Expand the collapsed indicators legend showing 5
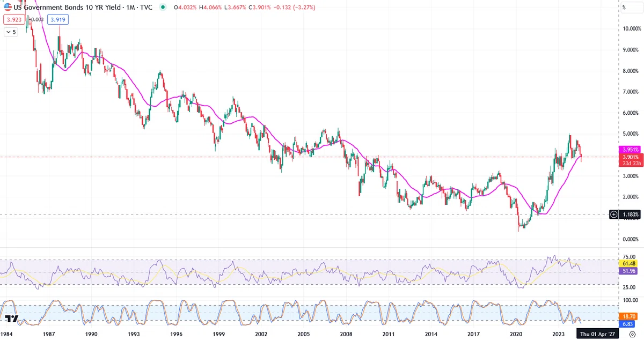 pyautogui.click(x=11, y=32)
